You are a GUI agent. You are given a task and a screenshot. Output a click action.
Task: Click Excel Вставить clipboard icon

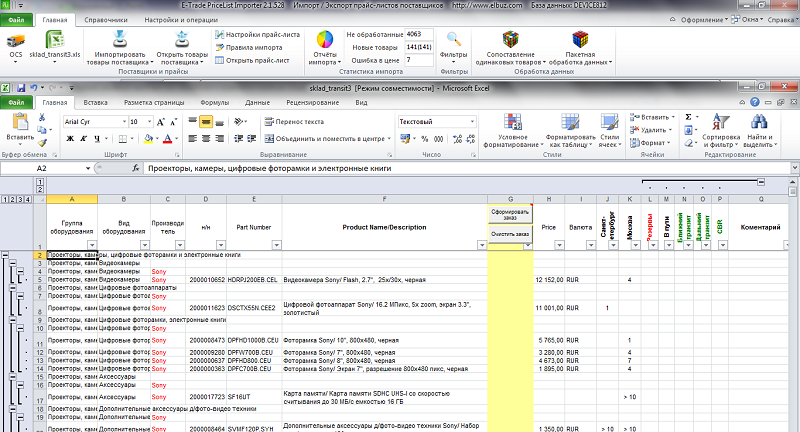(x=20, y=122)
